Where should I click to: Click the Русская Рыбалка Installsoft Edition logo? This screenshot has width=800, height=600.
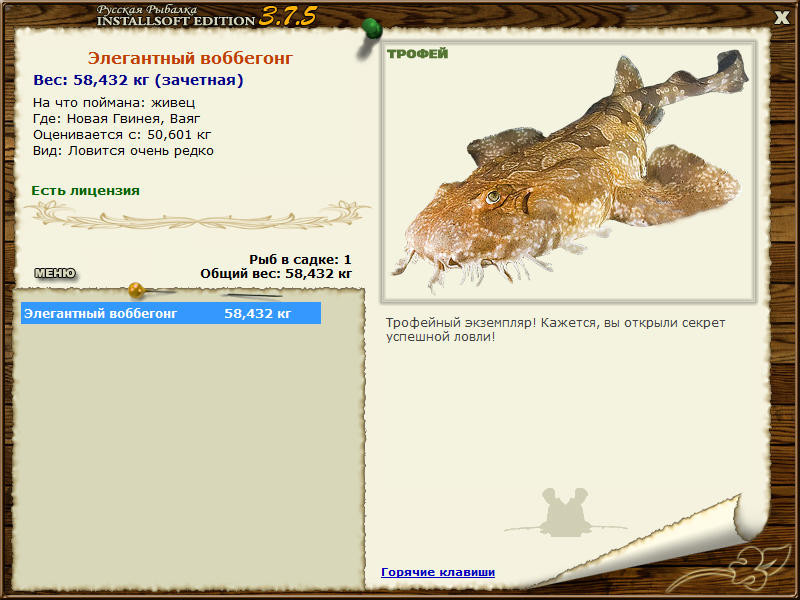176,16
